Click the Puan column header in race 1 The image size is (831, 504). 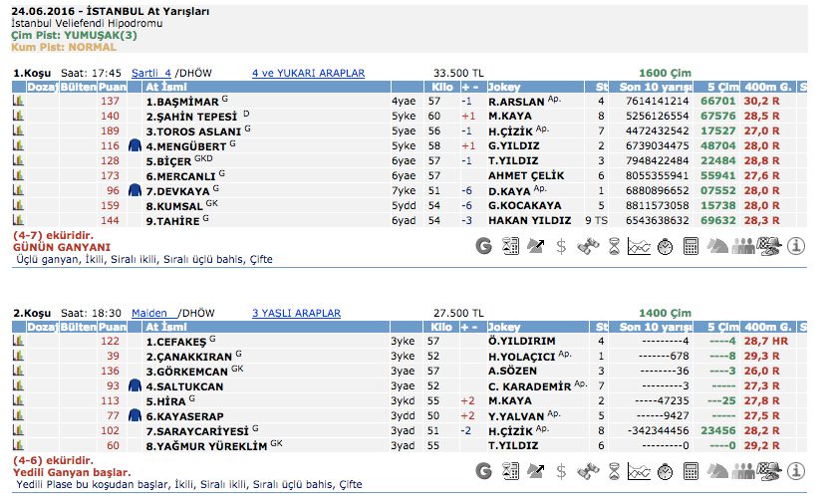[x=112, y=87]
